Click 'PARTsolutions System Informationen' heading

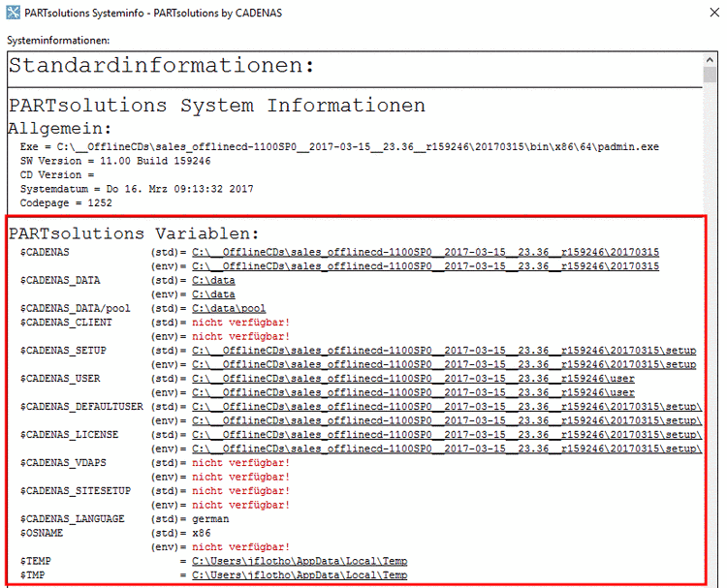[x=217, y=106]
